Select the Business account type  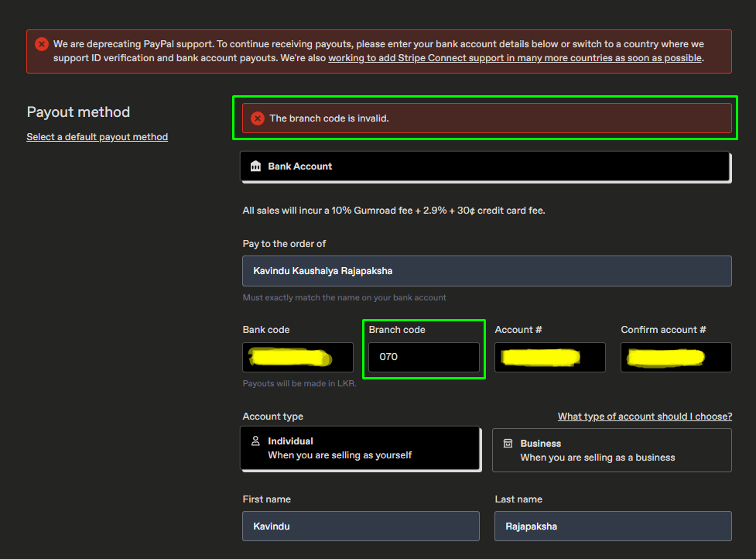pyautogui.click(x=612, y=450)
